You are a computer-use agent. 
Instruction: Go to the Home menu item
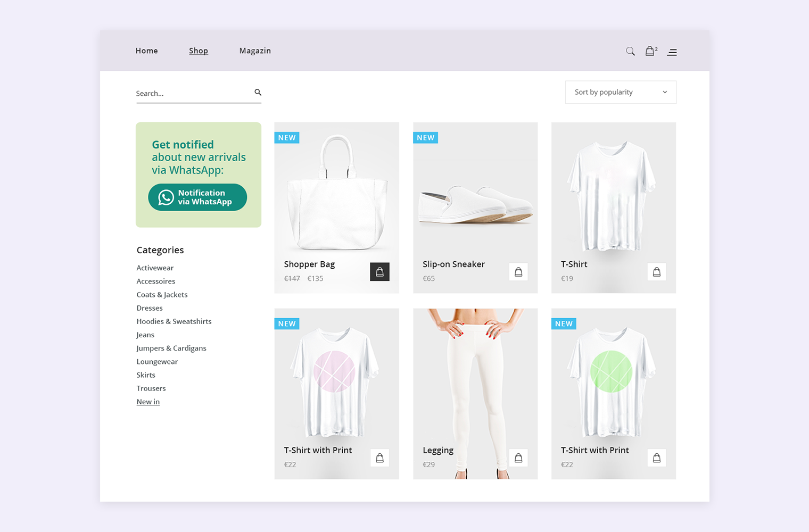(x=146, y=51)
